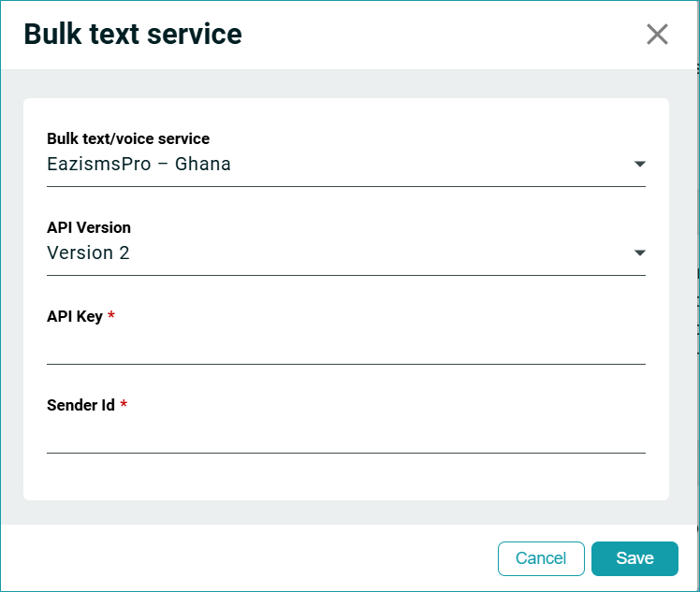Close the Bulk text service dialog
The image size is (700, 592).
click(x=657, y=35)
